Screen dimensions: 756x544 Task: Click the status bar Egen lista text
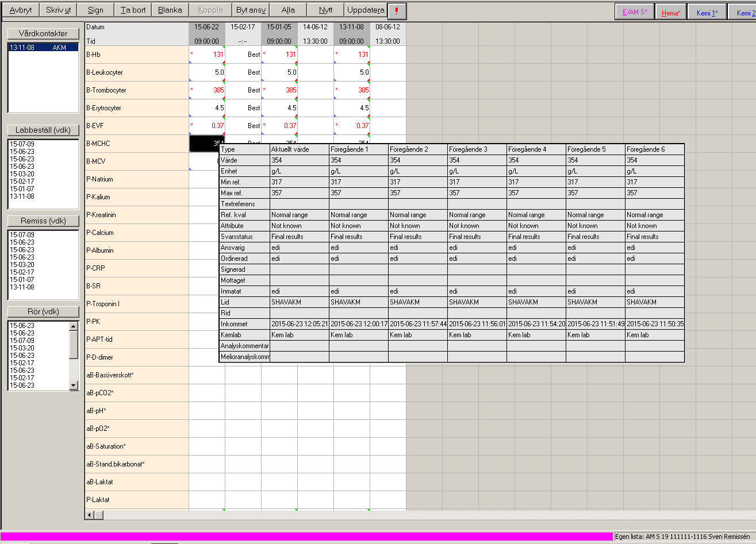[683, 536]
